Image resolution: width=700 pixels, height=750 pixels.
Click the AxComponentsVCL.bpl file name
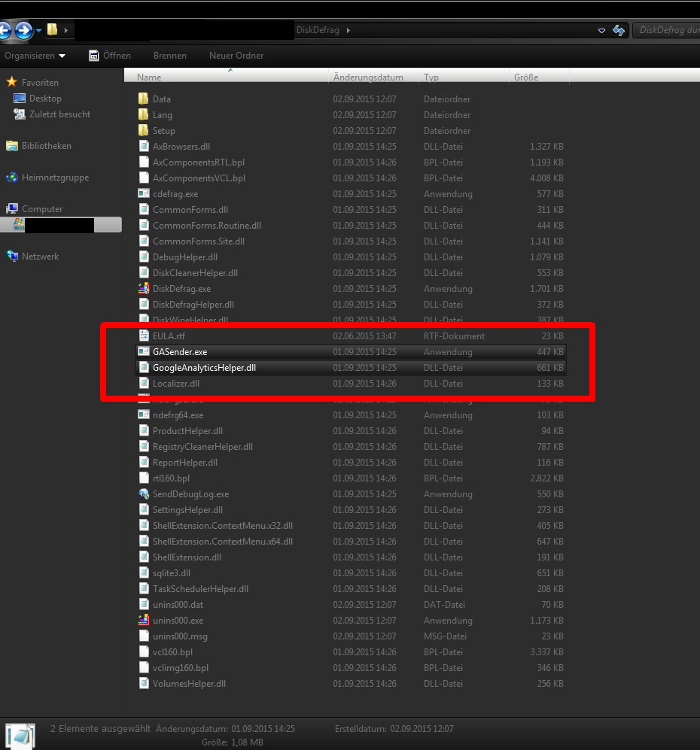pyautogui.click(x=199, y=178)
